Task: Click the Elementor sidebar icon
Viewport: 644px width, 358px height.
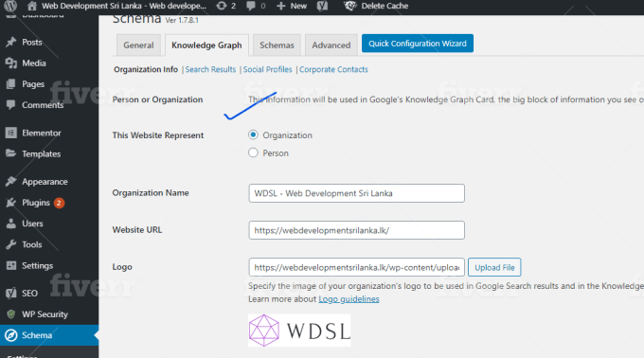Action: (11, 133)
